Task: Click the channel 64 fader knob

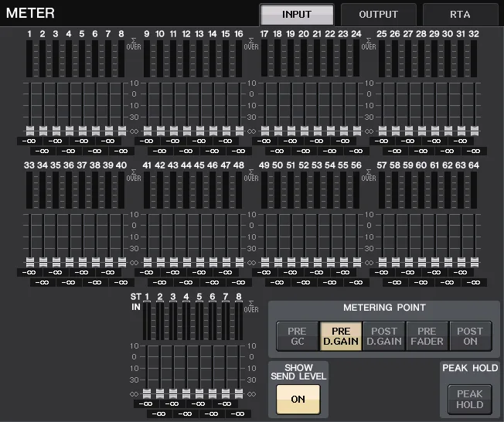Action: [474, 263]
